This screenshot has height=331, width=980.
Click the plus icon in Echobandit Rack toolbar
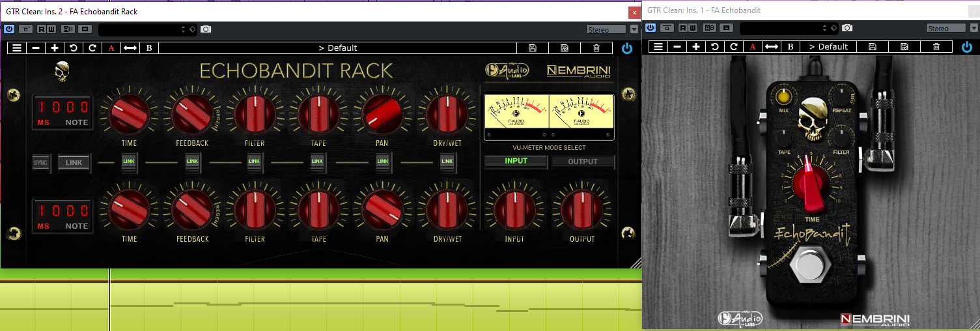click(x=55, y=48)
